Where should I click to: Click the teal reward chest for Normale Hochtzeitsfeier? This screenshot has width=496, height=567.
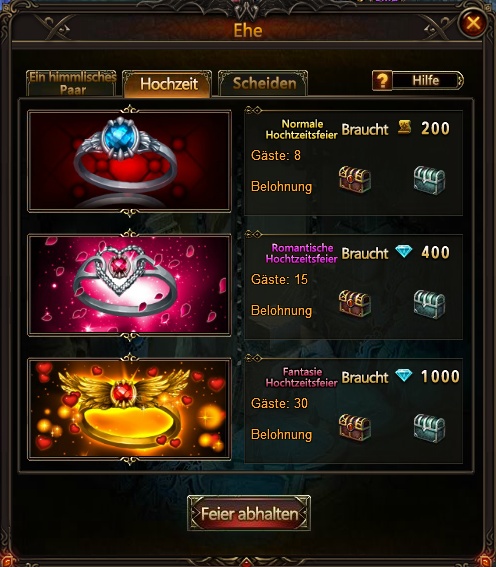click(429, 180)
